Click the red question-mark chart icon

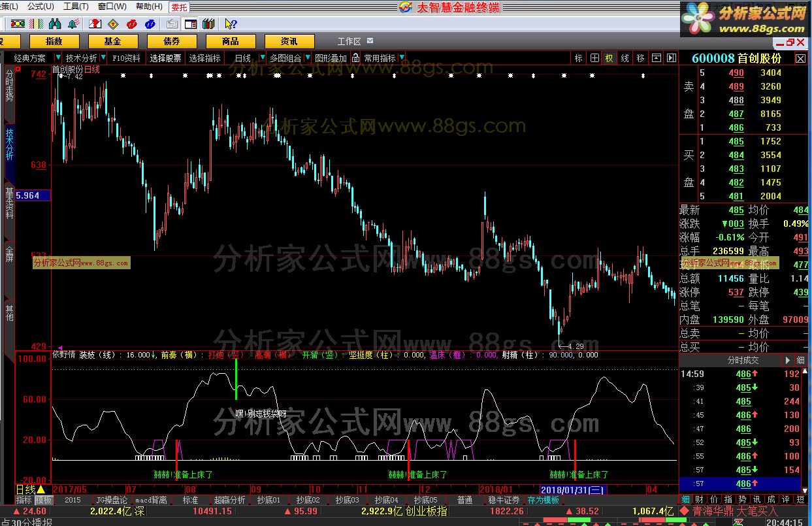point(95,24)
